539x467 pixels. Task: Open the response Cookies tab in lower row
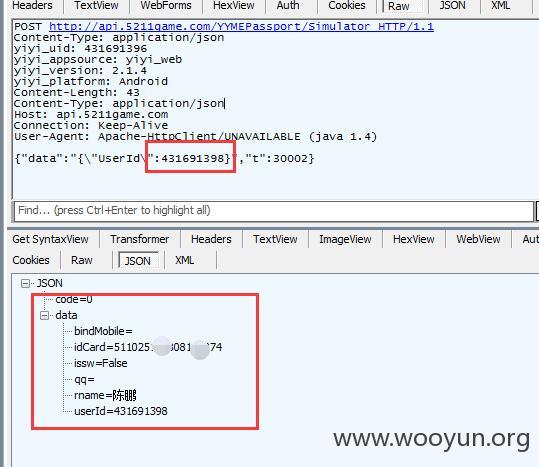[x=31, y=260]
